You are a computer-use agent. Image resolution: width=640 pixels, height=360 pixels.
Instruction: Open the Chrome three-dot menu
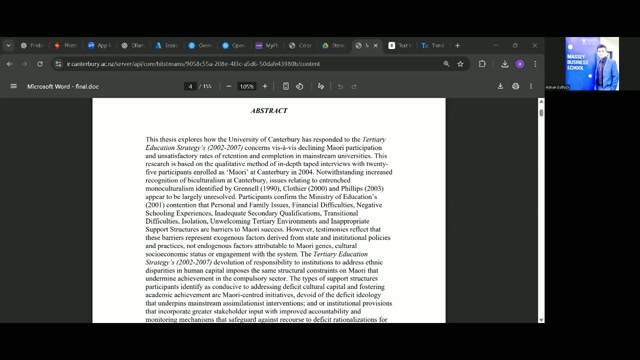[535, 64]
